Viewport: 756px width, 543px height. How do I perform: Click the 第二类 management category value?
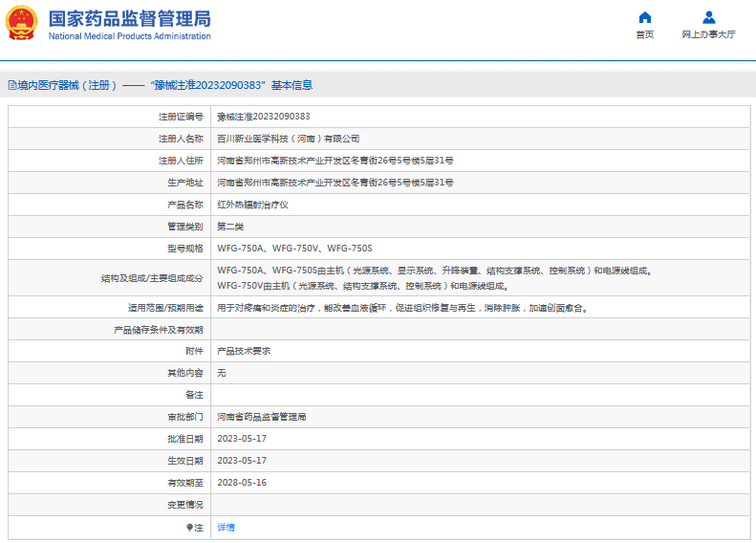[x=230, y=227]
